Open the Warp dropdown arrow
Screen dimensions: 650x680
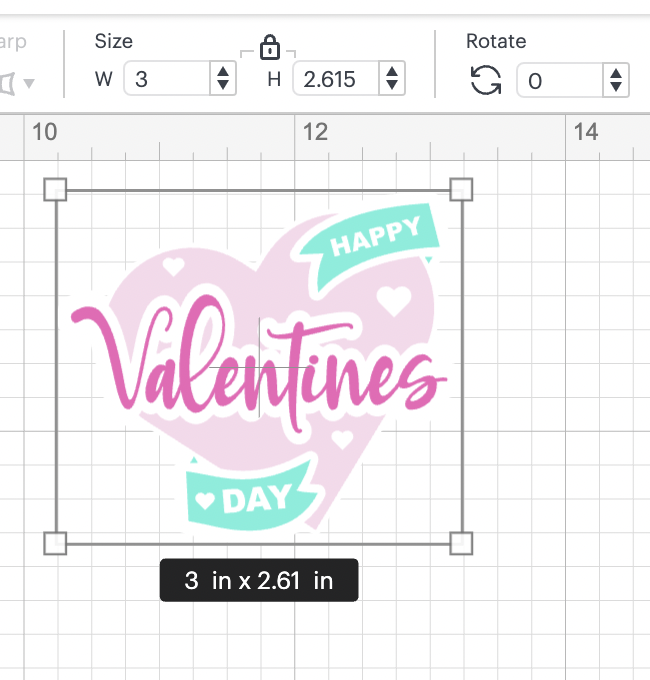28,82
